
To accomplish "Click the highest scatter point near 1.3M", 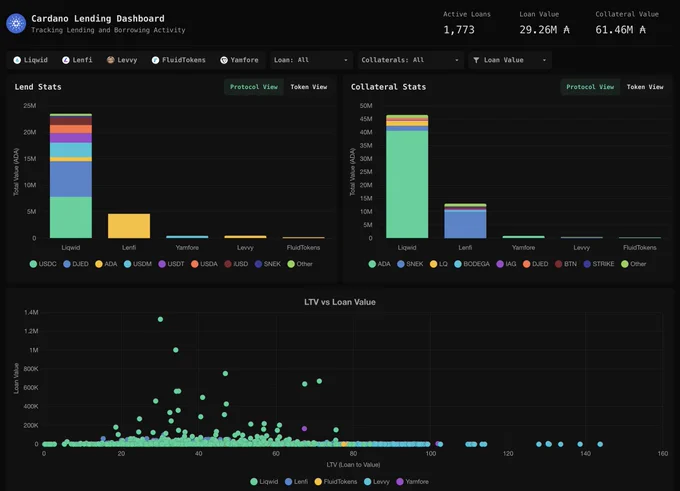I will click(x=160, y=319).
